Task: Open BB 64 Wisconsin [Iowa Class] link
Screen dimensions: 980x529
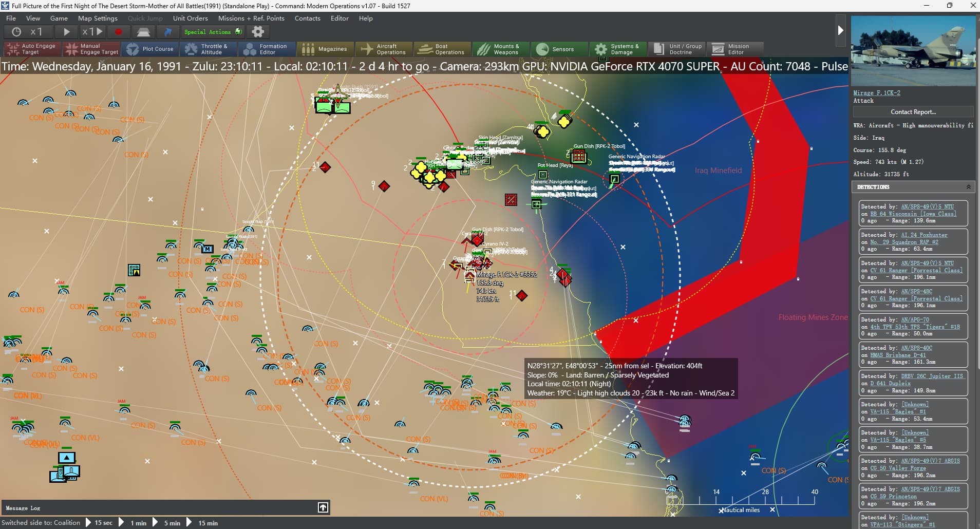Action: pyautogui.click(x=913, y=214)
